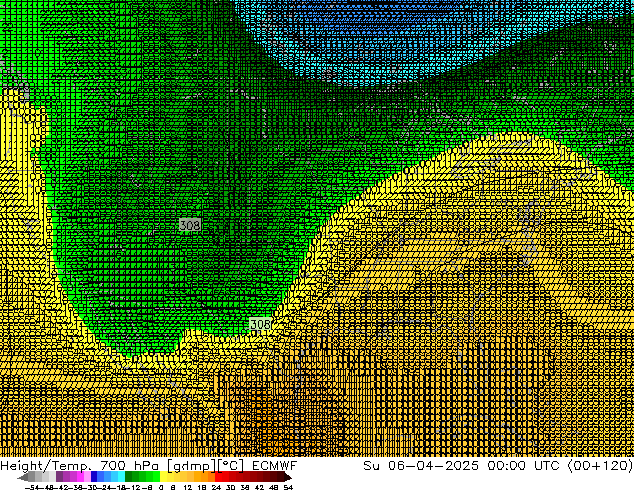
Task: Click the dark maroon right arrow tip of the legend
Action: (x=288, y=478)
